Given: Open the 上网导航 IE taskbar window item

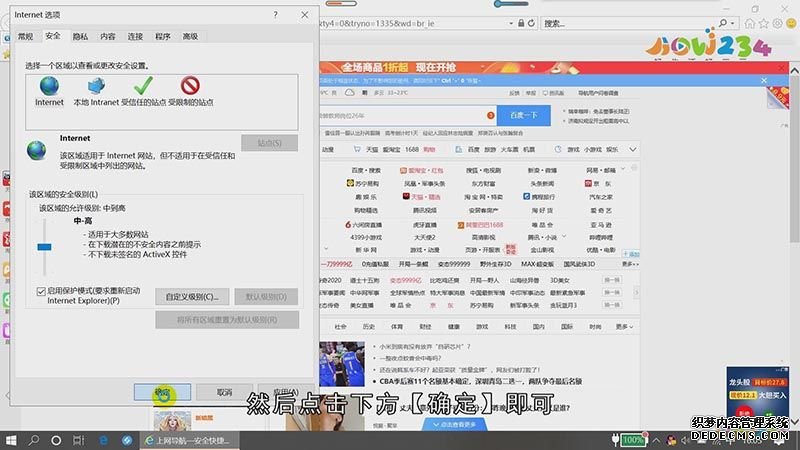Looking at the screenshot, I should 188,440.
